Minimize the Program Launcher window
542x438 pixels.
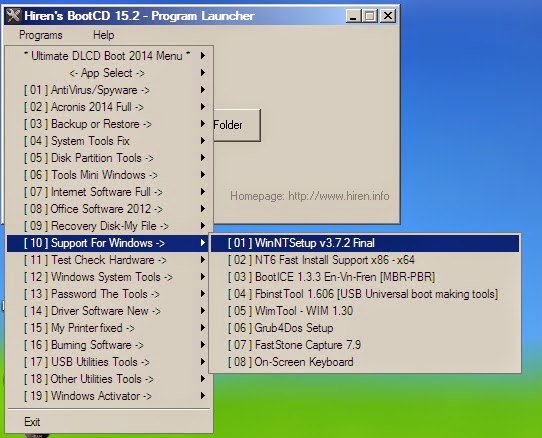pos(353,16)
